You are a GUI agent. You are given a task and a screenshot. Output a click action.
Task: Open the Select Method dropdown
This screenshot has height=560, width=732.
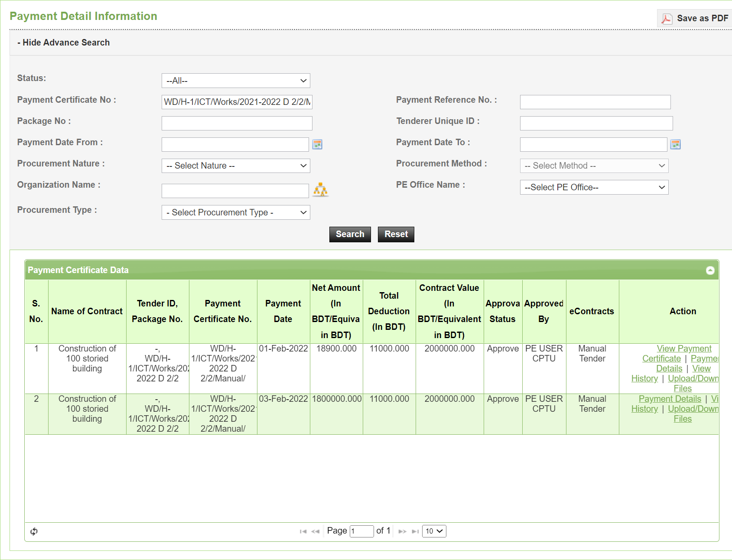click(594, 166)
